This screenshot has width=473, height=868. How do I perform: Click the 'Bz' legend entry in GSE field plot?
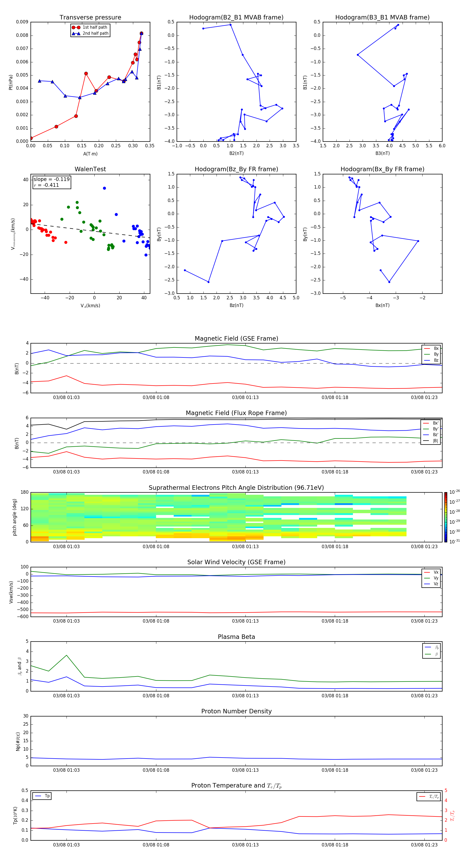coord(431,361)
